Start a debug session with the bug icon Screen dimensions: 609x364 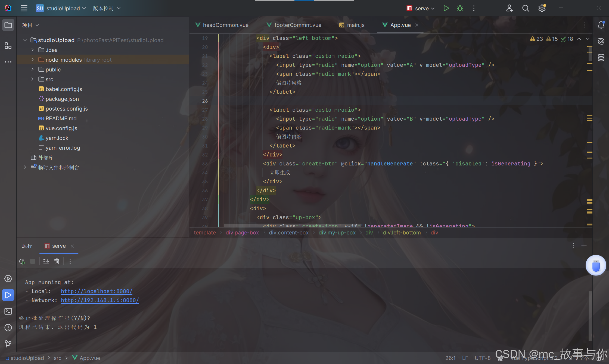click(x=460, y=8)
